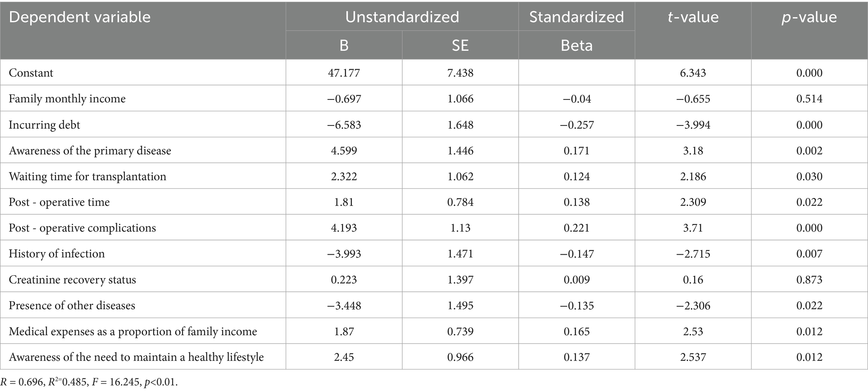
Task: Click the p-value column header
Action: coord(809,17)
